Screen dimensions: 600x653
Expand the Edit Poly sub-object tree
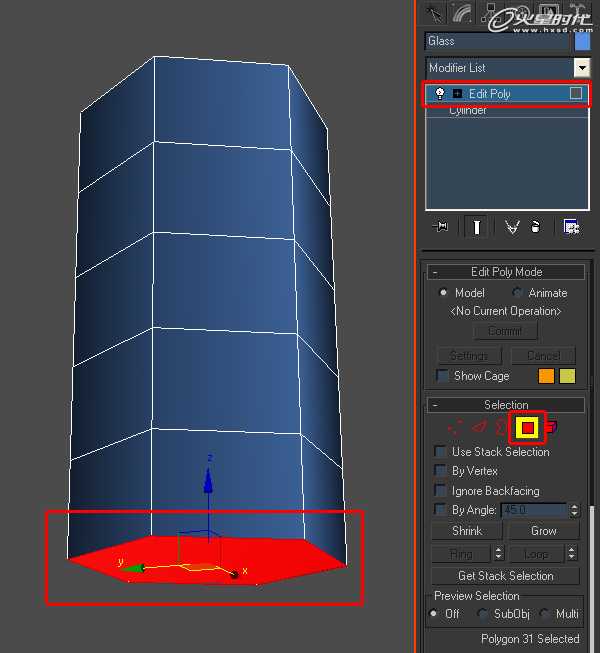point(457,93)
